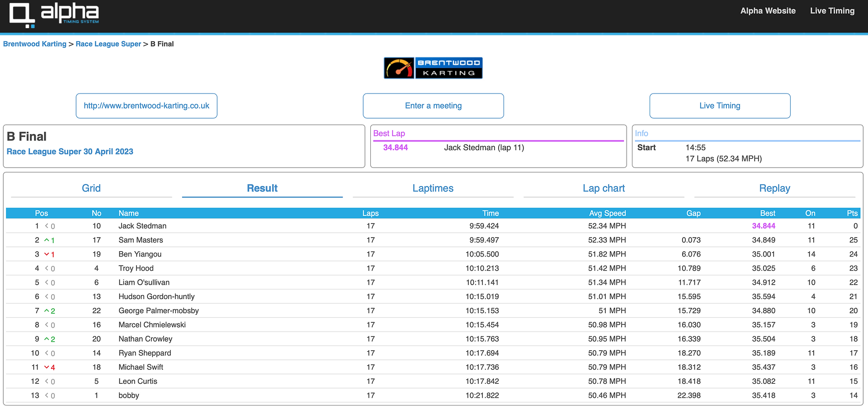Open the Lap chart tab
This screenshot has height=415, width=868.
604,188
